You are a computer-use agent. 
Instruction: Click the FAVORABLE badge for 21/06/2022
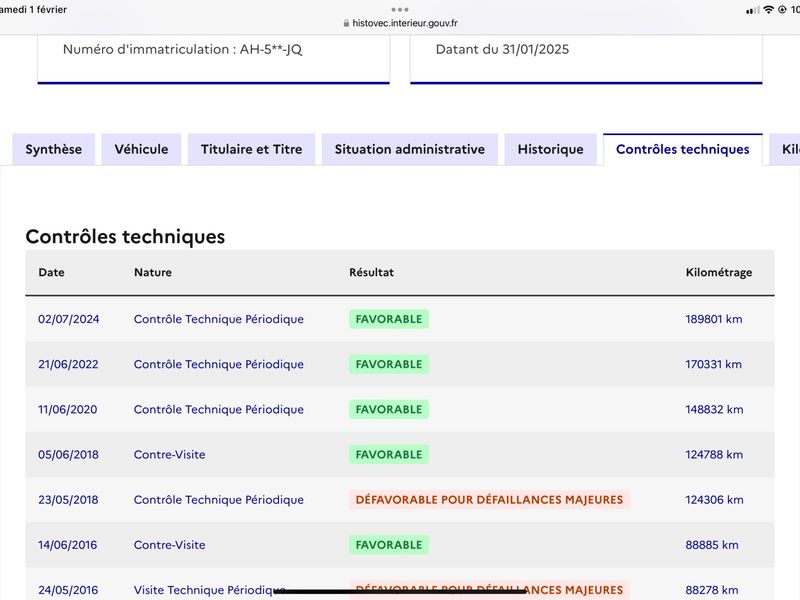389,364
